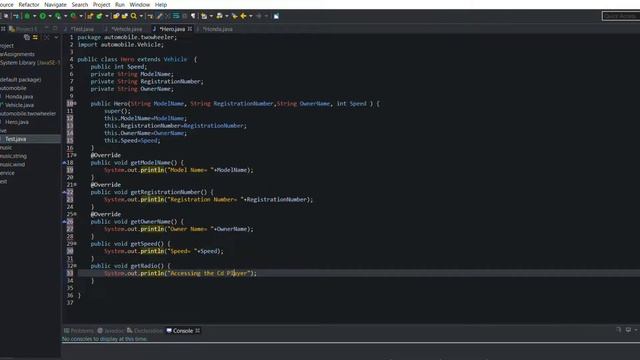Click the yellow Back navigation arrow
The width and height of the screenshot is (640, 360).
point(244,16)
